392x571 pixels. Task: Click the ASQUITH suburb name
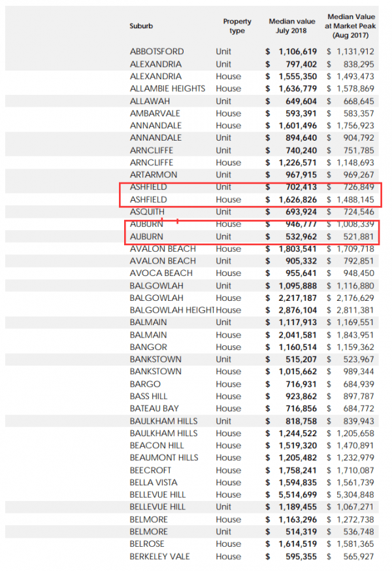(x=147, y=212)
